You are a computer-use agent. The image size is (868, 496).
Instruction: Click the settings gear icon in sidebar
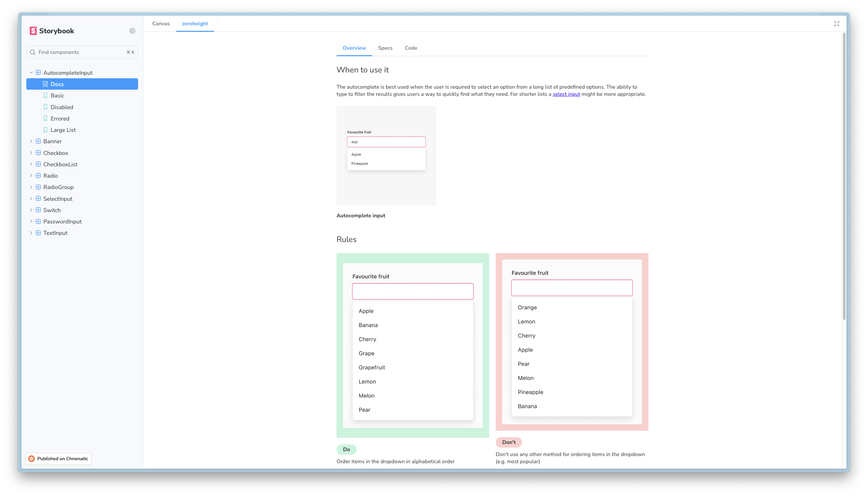(132, 31)
